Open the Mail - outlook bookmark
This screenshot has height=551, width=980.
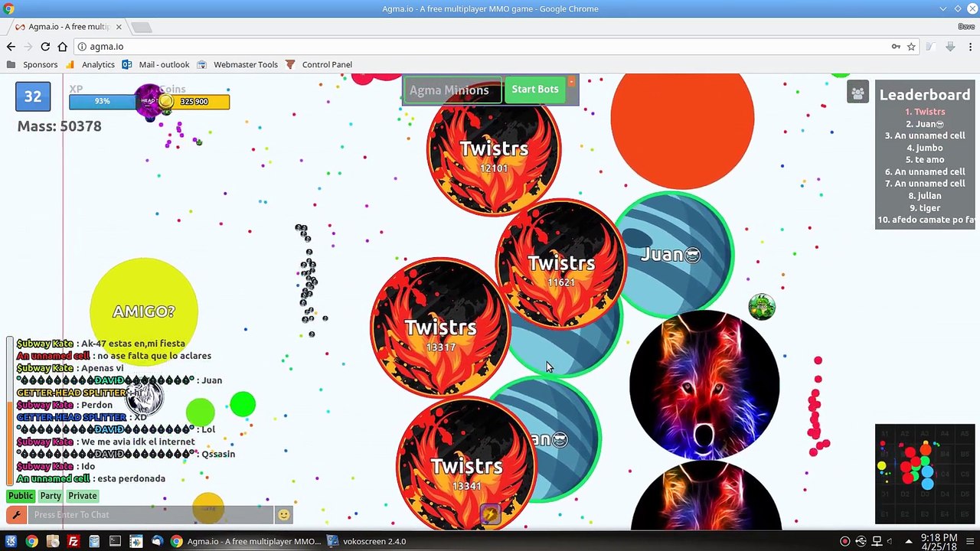pyautogui.click(x=156, y=64)
